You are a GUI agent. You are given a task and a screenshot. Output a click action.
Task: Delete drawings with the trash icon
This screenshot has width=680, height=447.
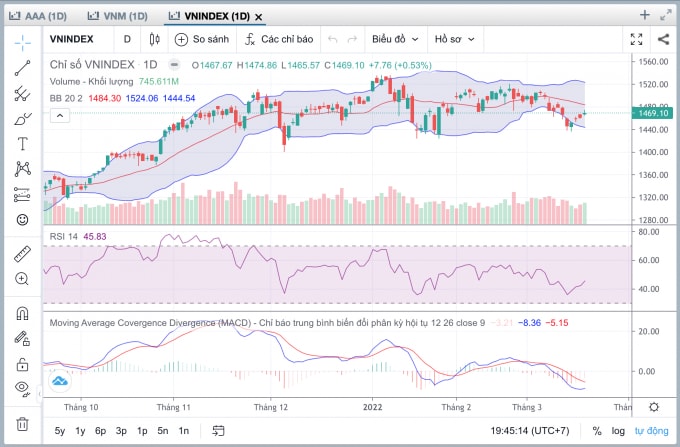tap(23, 424)
